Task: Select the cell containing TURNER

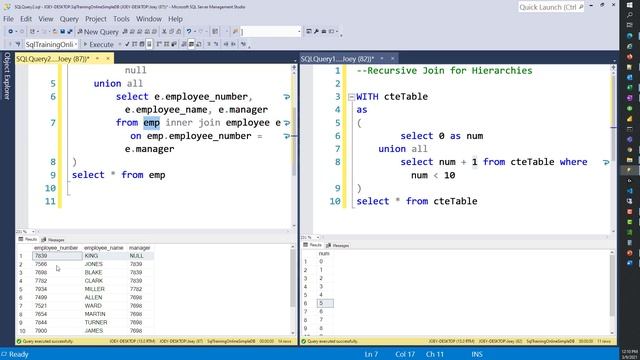Action: [x=104, y=322]
